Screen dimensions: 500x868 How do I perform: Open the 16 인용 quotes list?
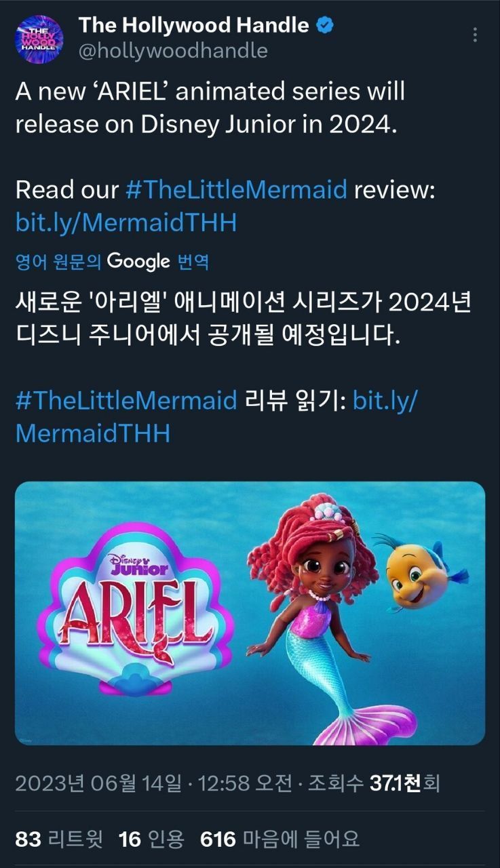coord(151,840)
